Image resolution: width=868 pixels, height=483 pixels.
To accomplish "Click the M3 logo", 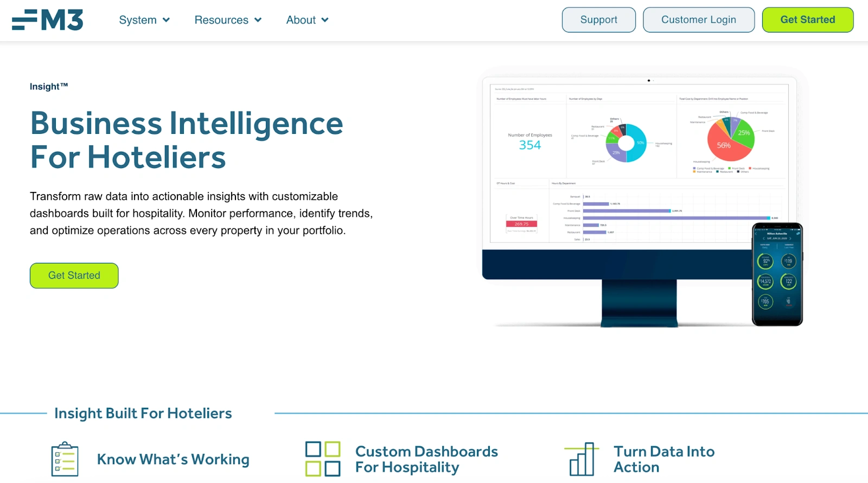I will pos(47,20).
